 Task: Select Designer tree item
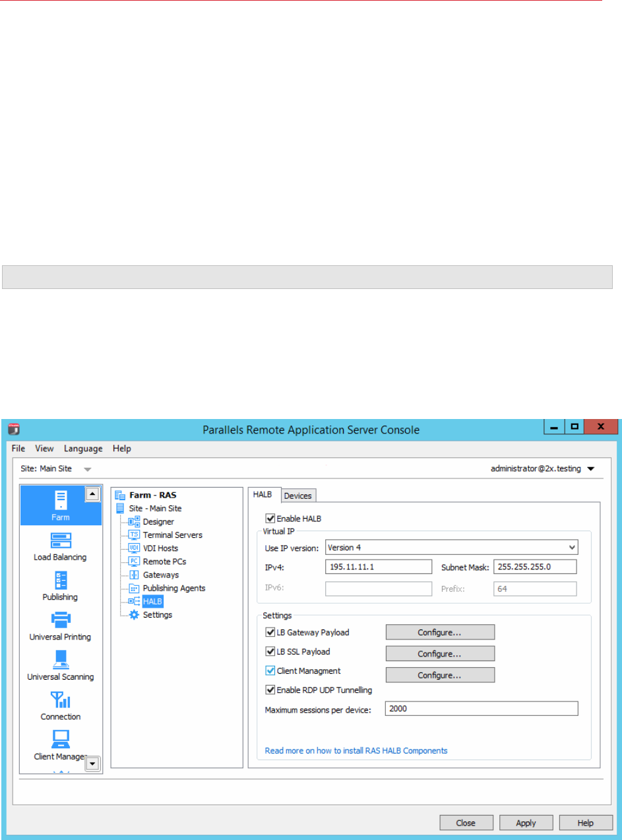(158, 521)
